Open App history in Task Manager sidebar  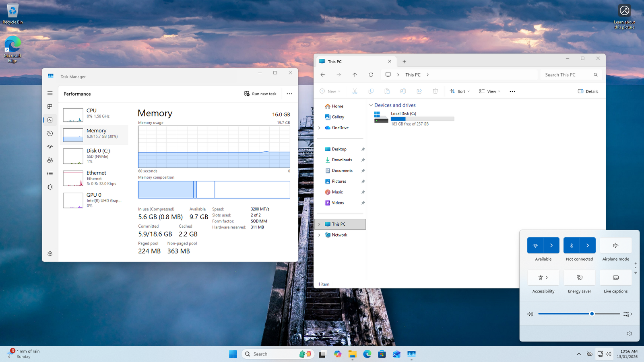click(x=50, y=133)
